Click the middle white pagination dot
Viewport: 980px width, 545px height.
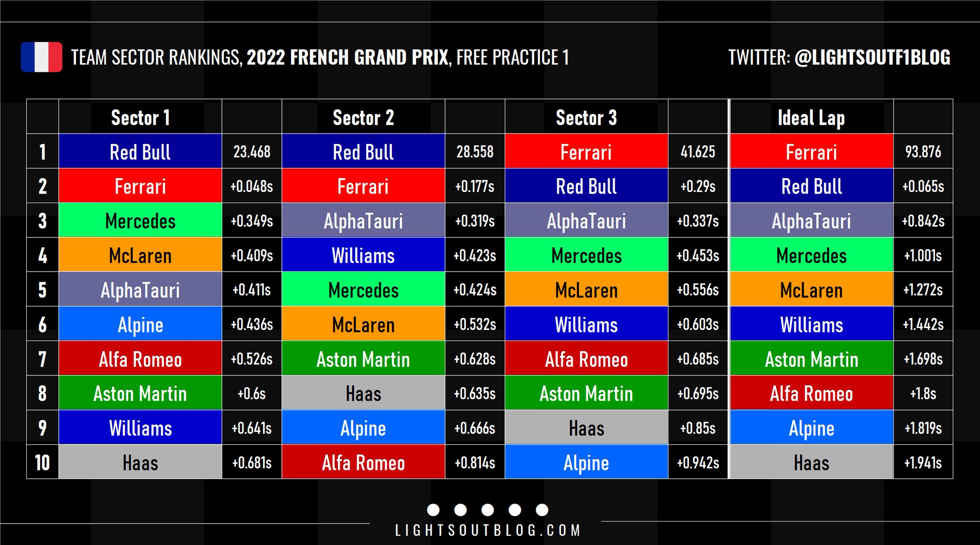pos(488,510)
